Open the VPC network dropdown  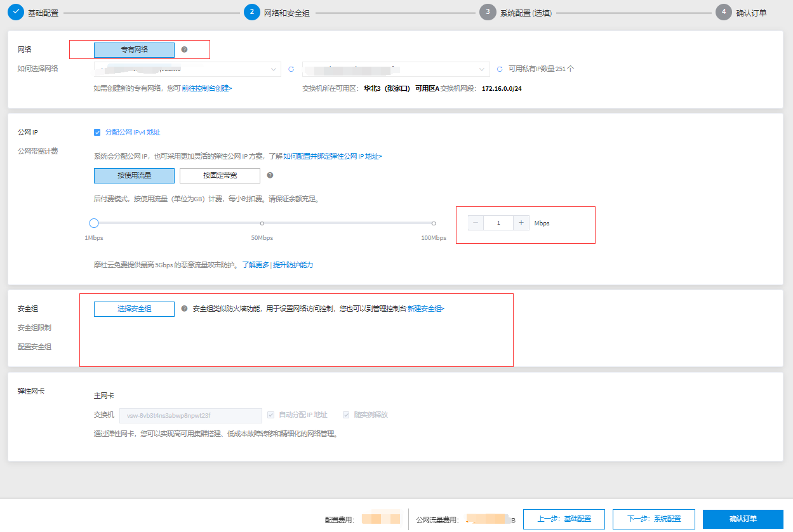tap(187, 69)
